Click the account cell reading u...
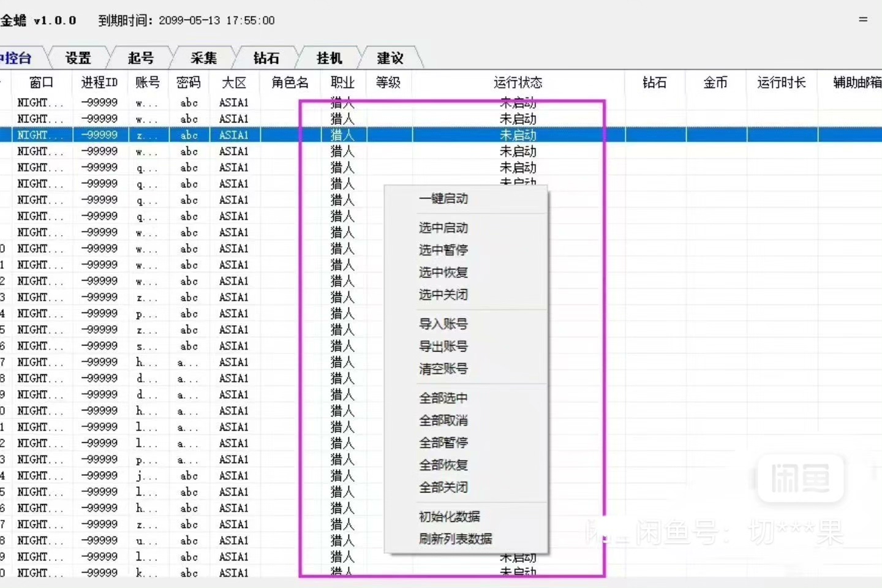 pos(147,541)
